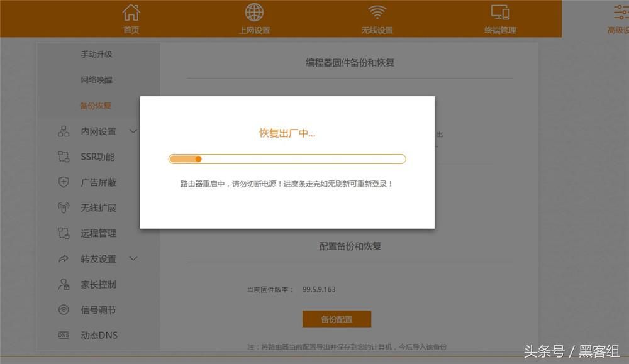Open the 终端管理 devices icon

coord(500,13)
